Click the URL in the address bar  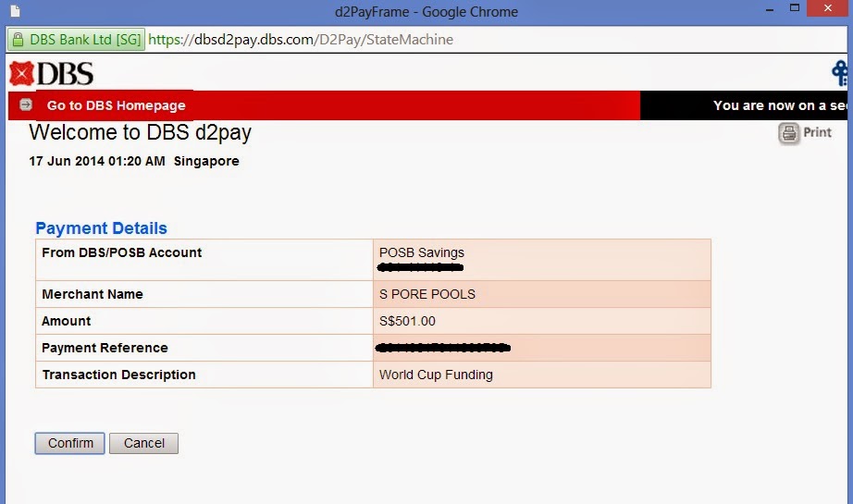pos(301,39)
